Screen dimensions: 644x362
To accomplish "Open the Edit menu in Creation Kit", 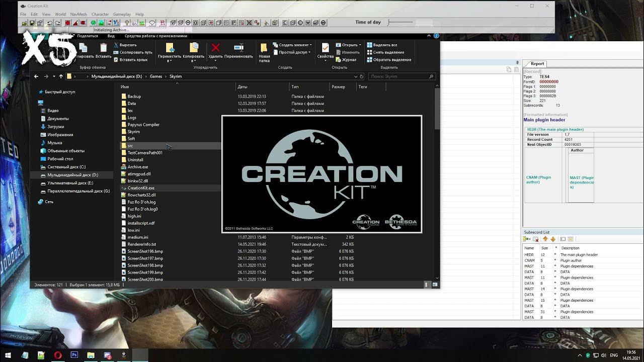I will [34, 15].
